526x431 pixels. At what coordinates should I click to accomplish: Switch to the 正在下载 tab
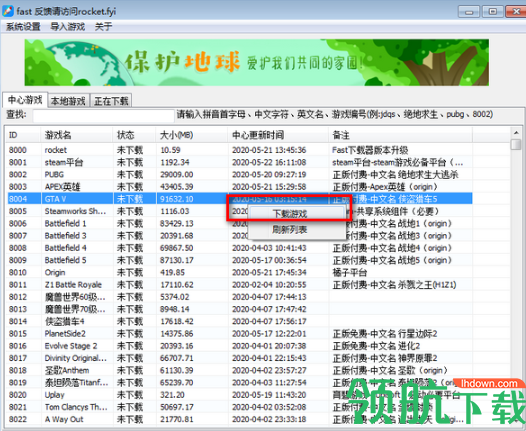point(111,101)
